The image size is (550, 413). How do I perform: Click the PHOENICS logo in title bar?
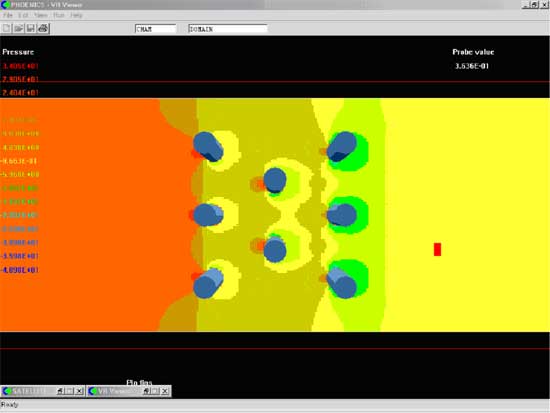(x=5, y=5)
